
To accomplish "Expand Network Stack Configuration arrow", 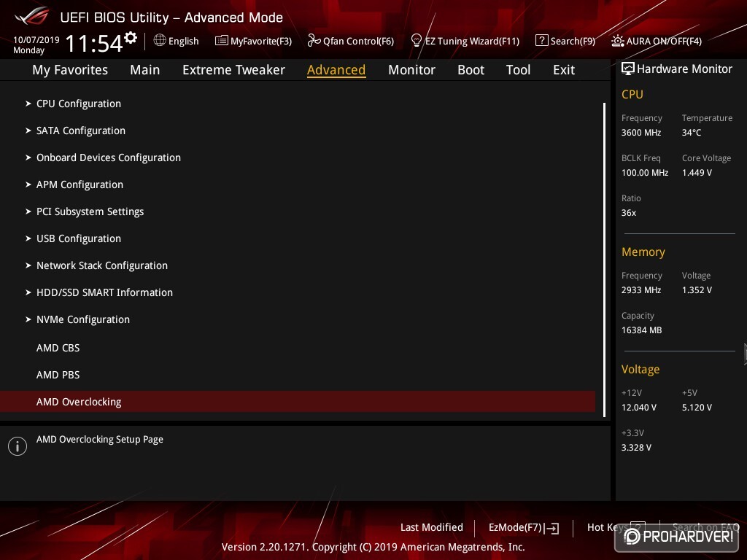I will coord(28,265).
